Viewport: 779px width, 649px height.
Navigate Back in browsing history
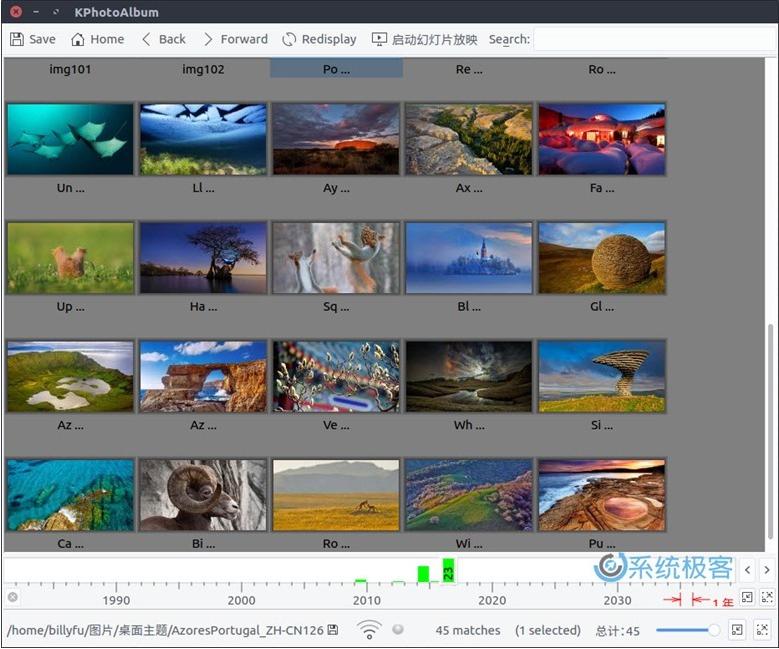coord(163,39)
